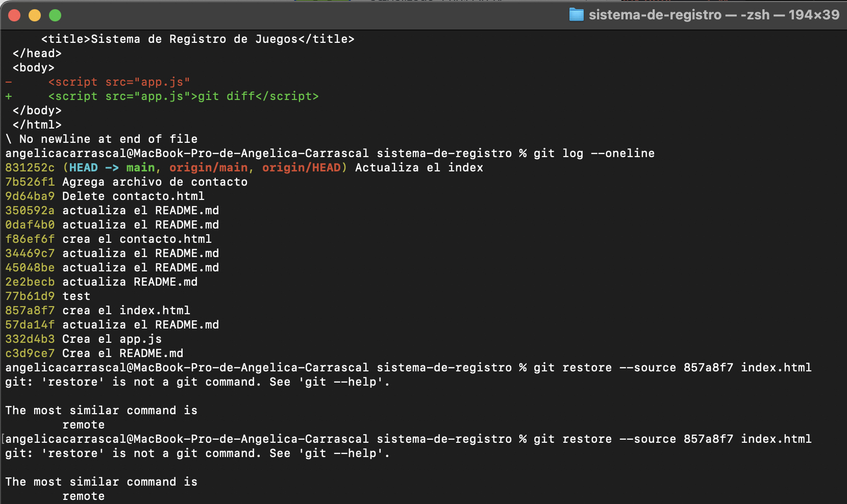
Task: Click the 'crea el index.html' commit line
Action: 97,311
